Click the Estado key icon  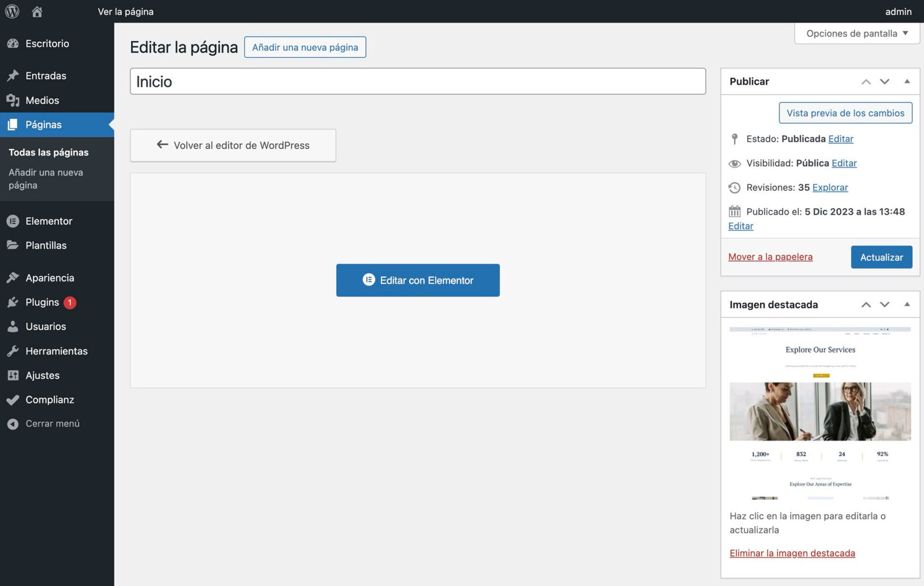(x=735, y=139)
